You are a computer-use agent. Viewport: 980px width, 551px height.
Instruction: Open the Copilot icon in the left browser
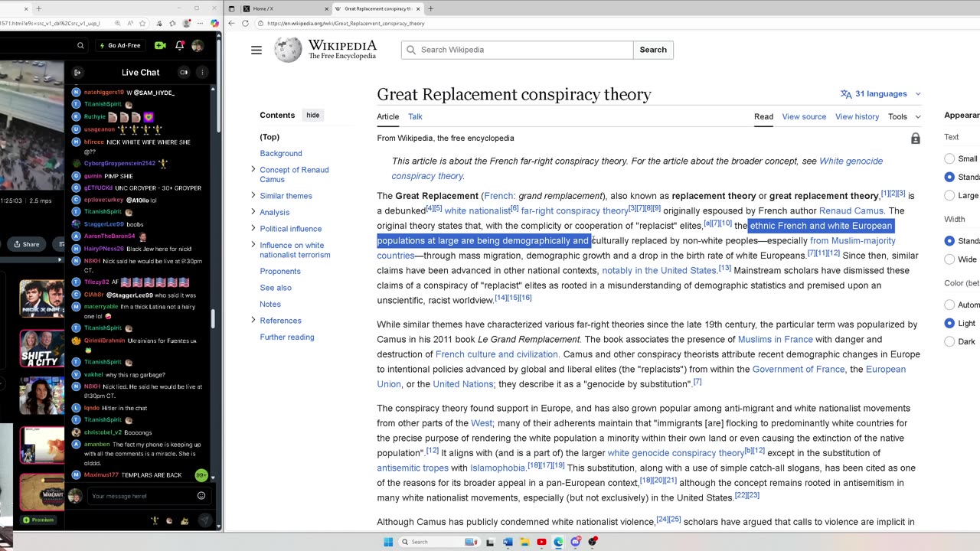point(214,23)
